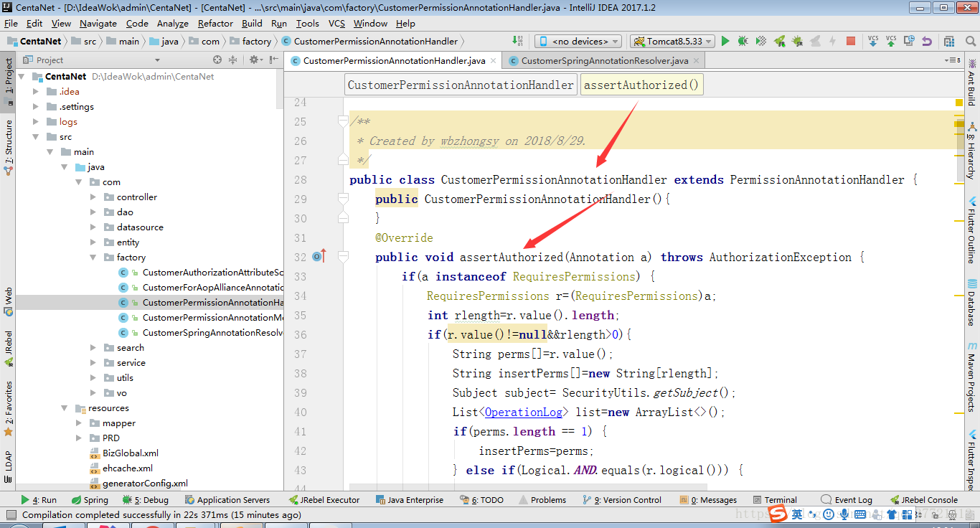Image resolution: width=980 pixels, height=528 pixels.
Task: Open Project view mode dropdown
Action: click(x=157, y=60)
